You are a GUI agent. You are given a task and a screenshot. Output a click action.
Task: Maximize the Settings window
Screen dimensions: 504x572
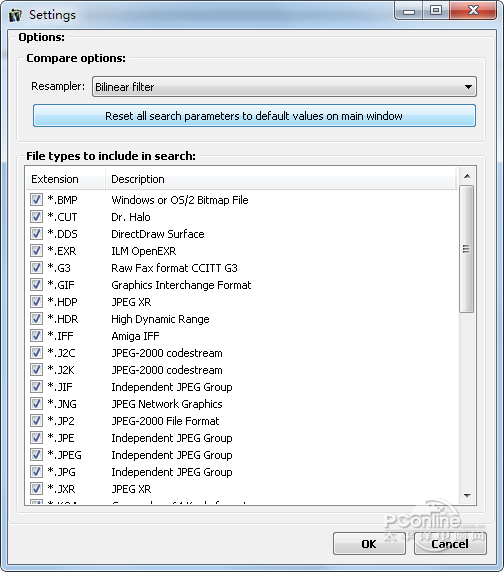point(436,10)
